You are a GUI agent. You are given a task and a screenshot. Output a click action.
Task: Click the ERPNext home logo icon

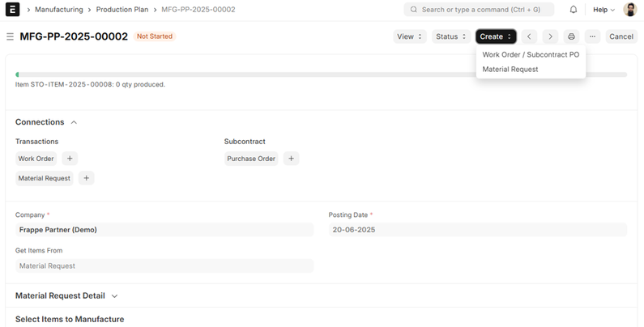coord(13,10)
